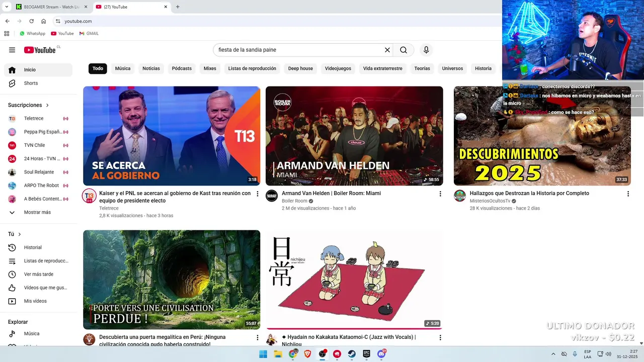Open the Teletrece subscription channel

pyautogui.click(x=38, y=119)
